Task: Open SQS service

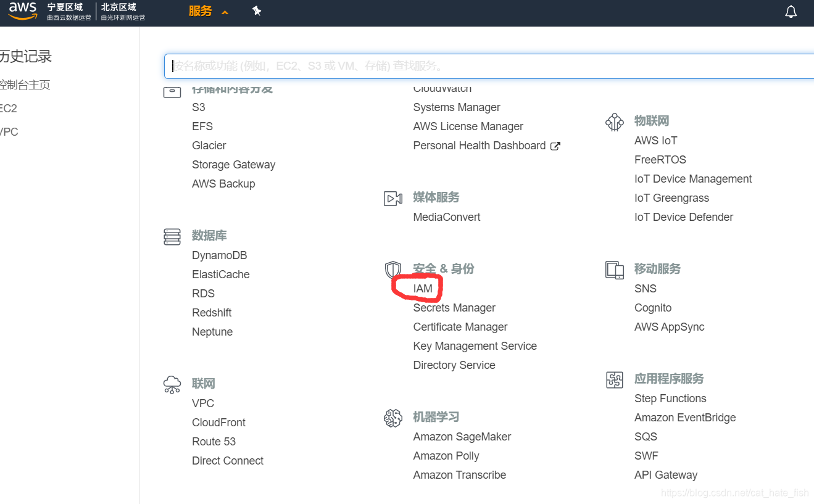Action: [646, 437]
